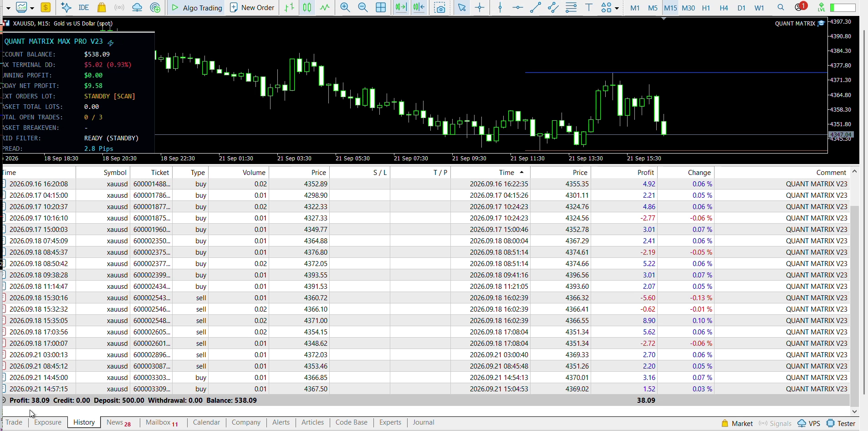Click the LVL price level icon
868x431 pixels.
click(821, 7)
